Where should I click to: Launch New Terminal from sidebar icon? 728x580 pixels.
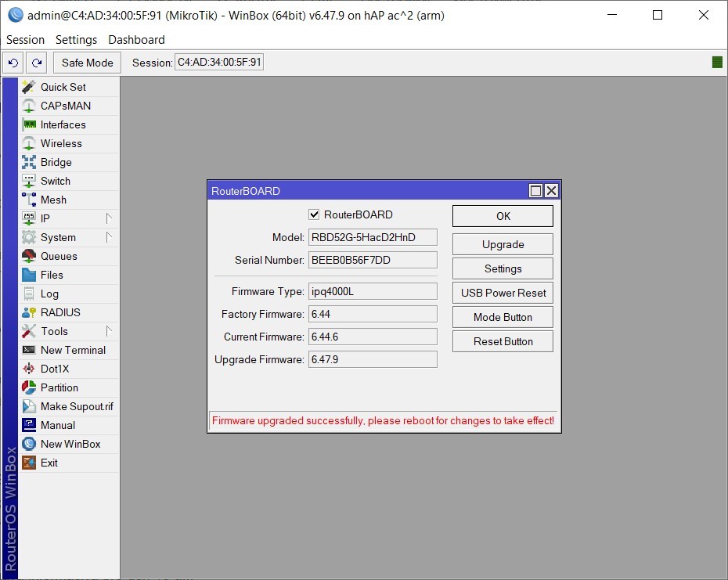[29, 350]
